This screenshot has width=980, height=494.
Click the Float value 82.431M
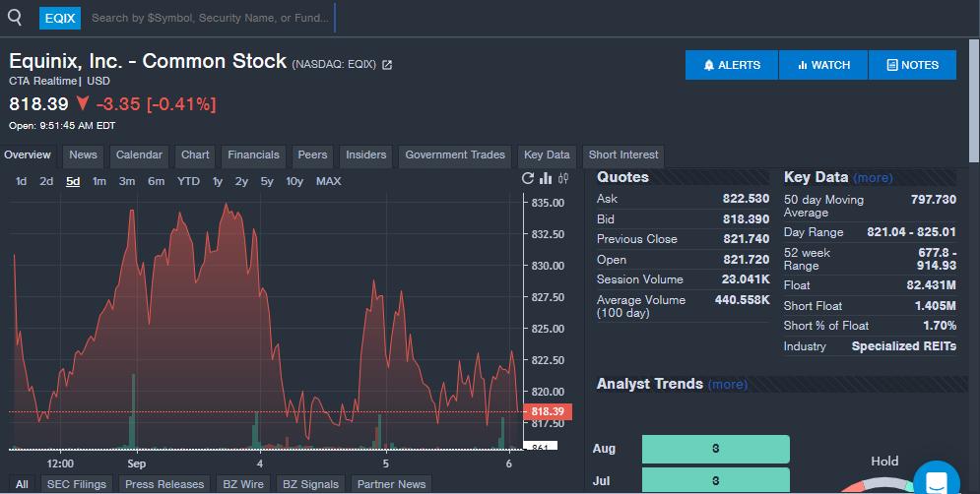point(932,285)
